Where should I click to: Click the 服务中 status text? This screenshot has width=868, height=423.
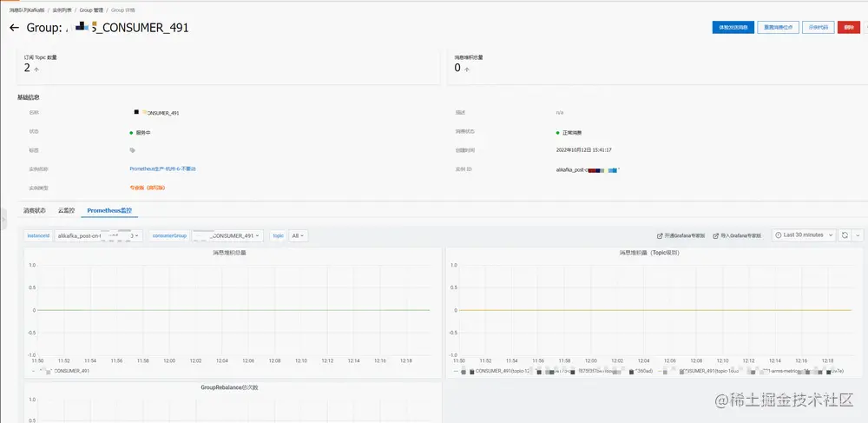(x=142, y=133)
